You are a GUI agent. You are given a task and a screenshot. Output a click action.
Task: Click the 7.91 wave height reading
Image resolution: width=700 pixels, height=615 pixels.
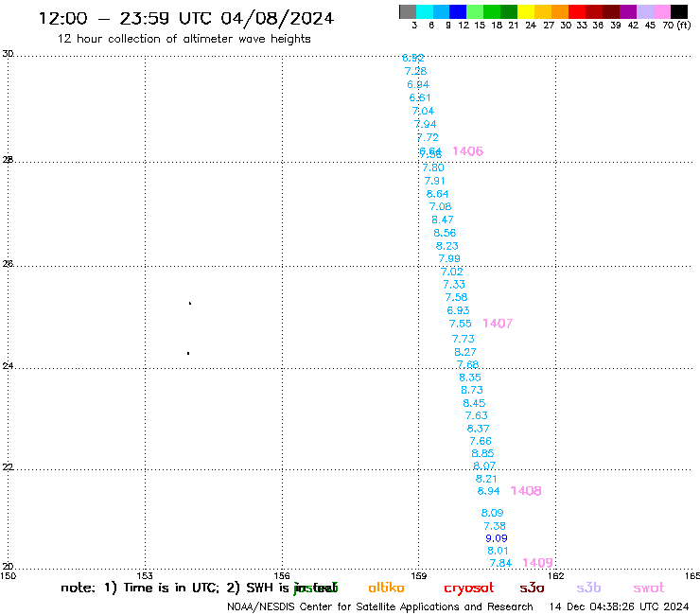(435, 182)
